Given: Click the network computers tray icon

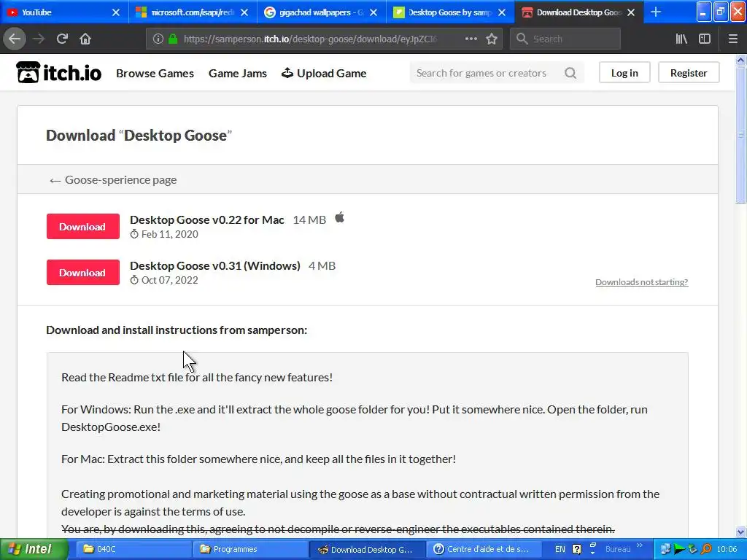Looking at the screenshot, I should 665,549.
